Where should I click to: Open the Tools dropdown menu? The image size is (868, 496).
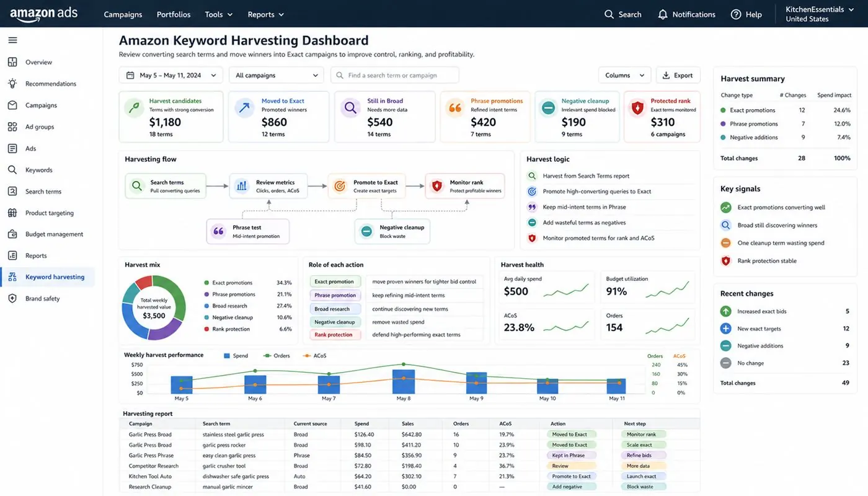pos(219,14)
